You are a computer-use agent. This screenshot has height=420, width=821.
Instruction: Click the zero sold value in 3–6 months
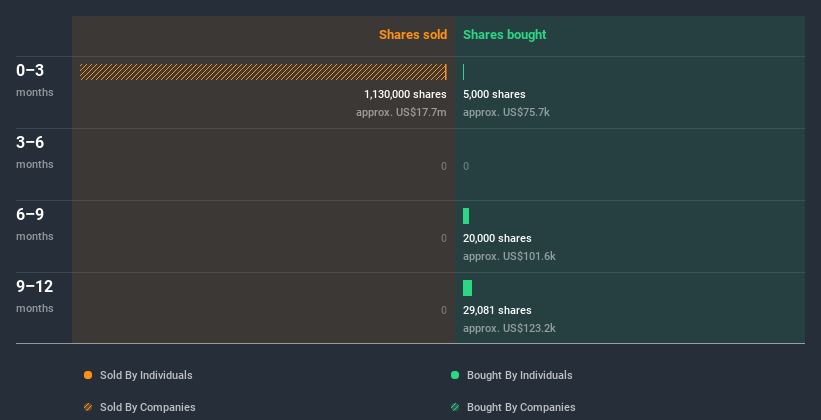tap(444, 167)
